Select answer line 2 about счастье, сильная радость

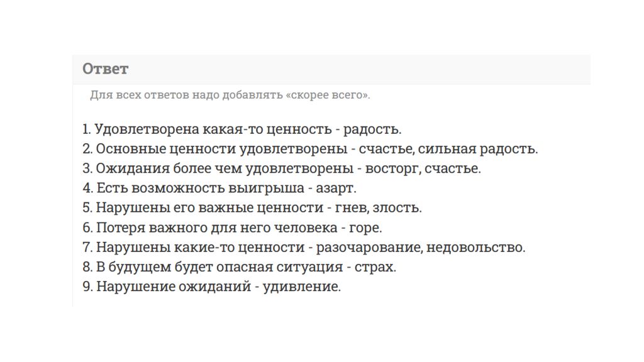pos(310,149)
